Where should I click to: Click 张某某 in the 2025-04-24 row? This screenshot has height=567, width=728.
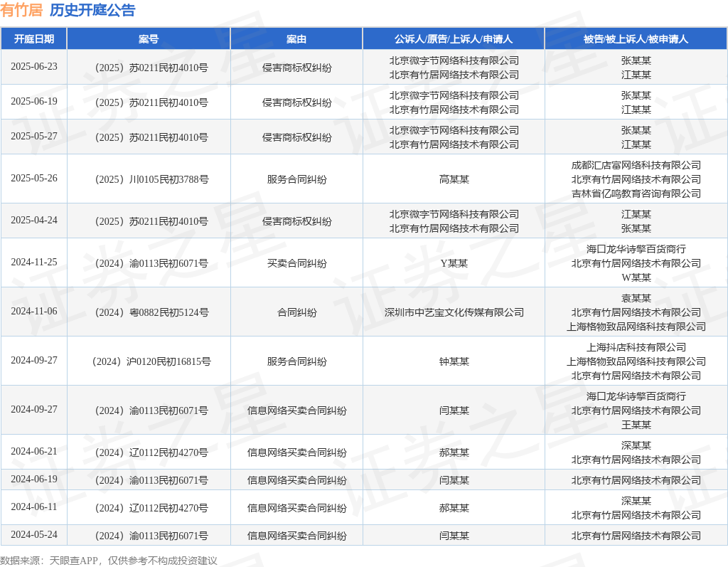(636, 228)
